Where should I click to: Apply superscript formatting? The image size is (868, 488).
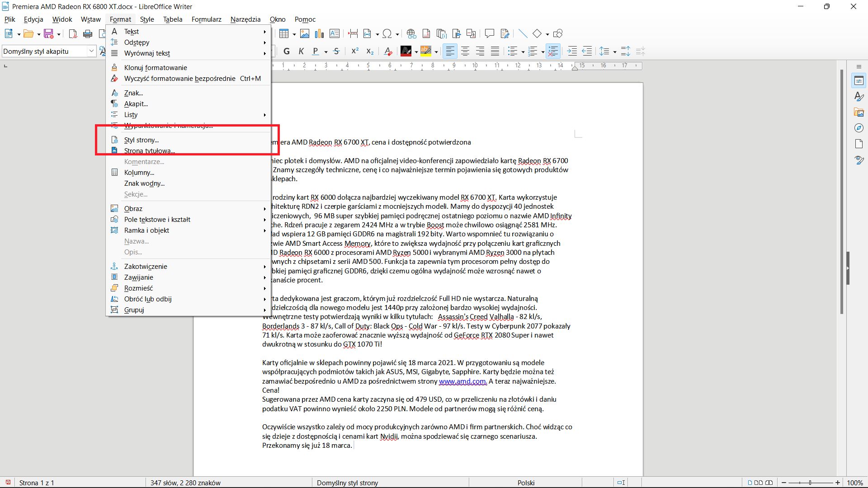tap(355, 52)
